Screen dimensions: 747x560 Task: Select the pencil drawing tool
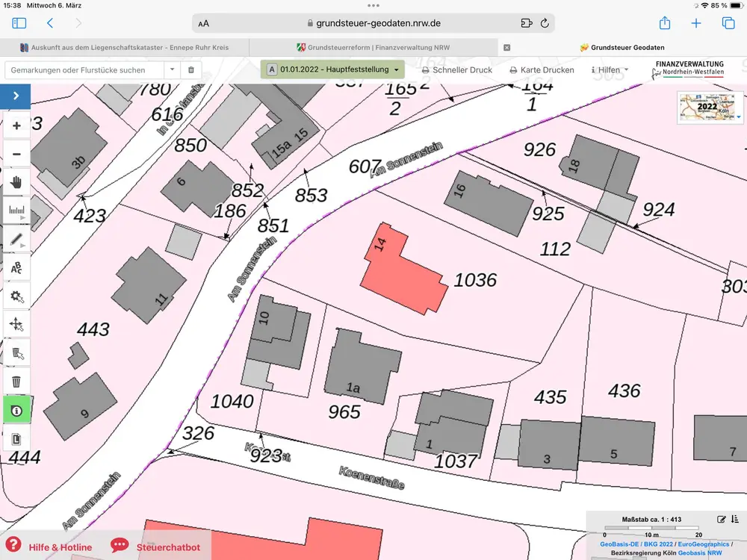pyautogui.click(x=16, y=239)
